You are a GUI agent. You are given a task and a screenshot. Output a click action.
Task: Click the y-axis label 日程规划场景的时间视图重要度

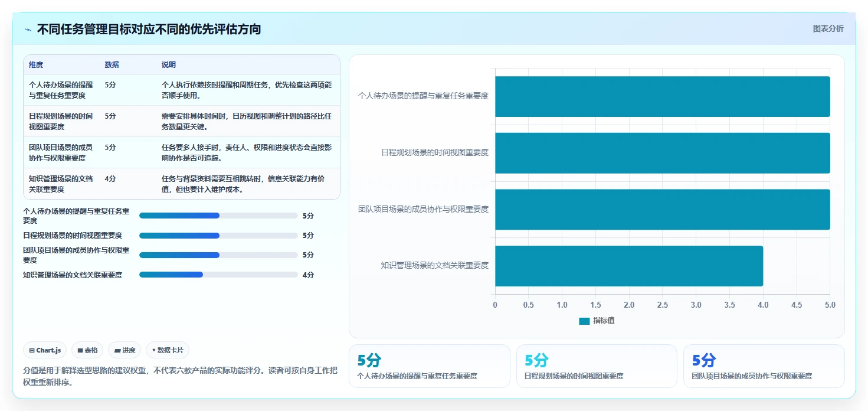click(x=434, y=152)
